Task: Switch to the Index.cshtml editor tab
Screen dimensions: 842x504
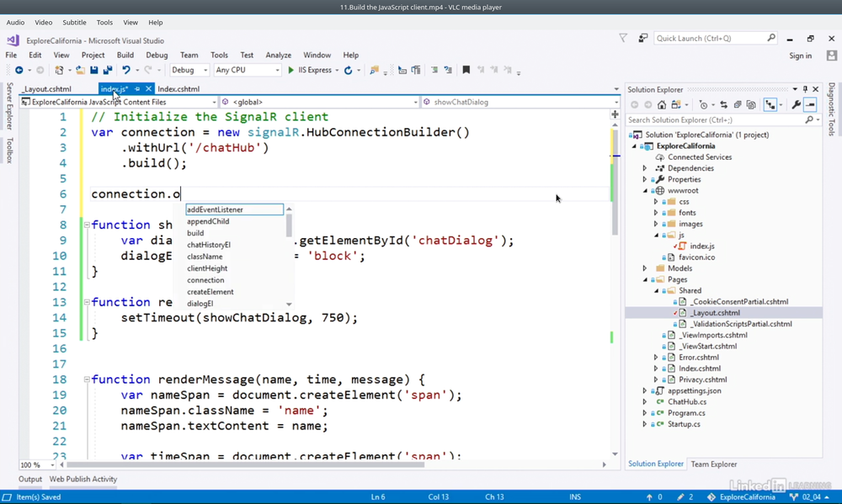Action: point(179,89)
